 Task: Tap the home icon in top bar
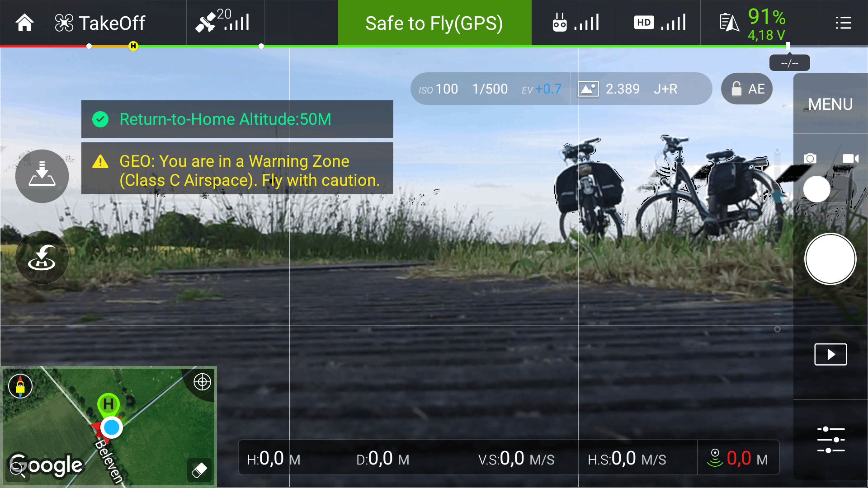(24, 23)
